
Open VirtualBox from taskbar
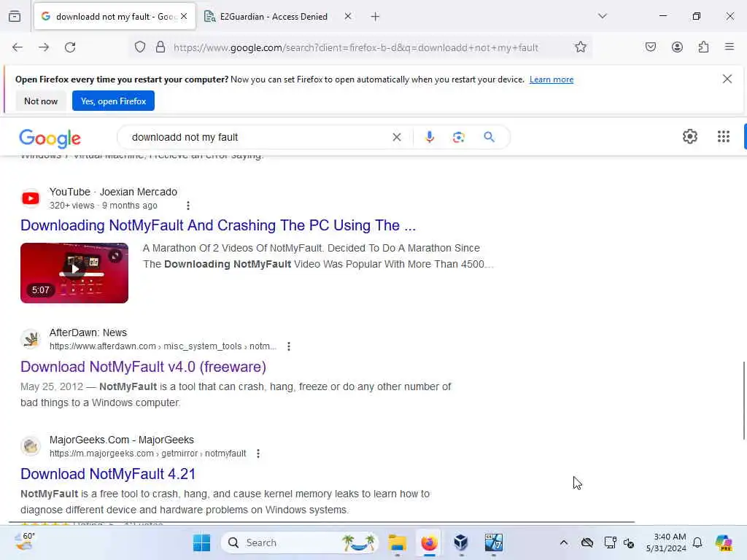(461, 542)
